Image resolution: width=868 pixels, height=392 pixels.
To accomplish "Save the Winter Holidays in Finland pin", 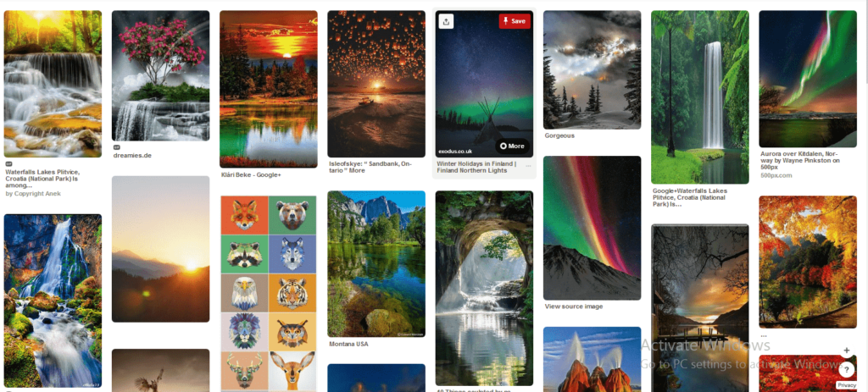I will (515, 21).
